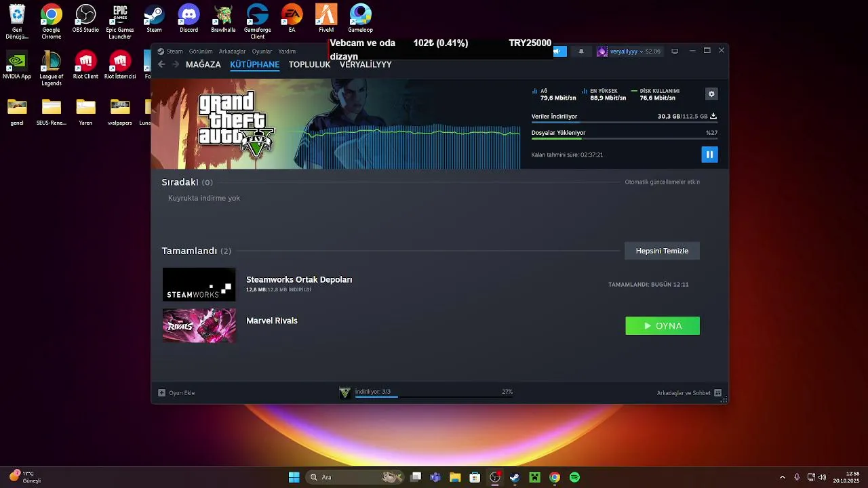868x488 pixels.
Task: Click the Sıradaki (0) heading
Action: (187, 182)
